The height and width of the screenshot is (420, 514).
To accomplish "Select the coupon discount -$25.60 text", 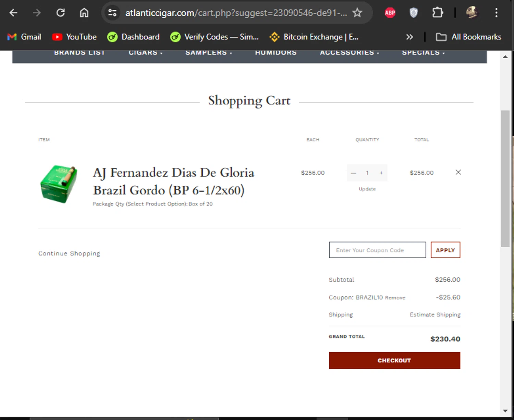I will pyautogui.click(x=448, y=297).
